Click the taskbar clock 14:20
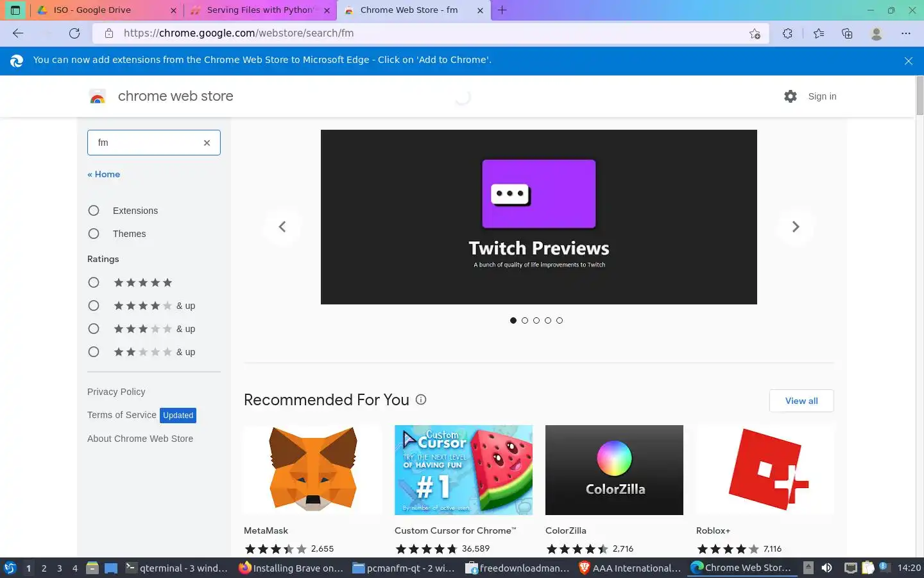 point(909,568)
